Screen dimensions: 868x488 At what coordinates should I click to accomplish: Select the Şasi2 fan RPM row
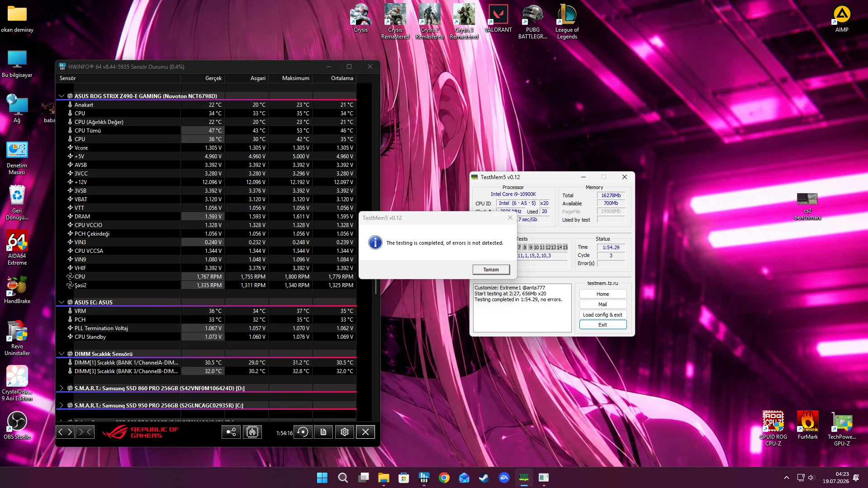coord(206,285)
